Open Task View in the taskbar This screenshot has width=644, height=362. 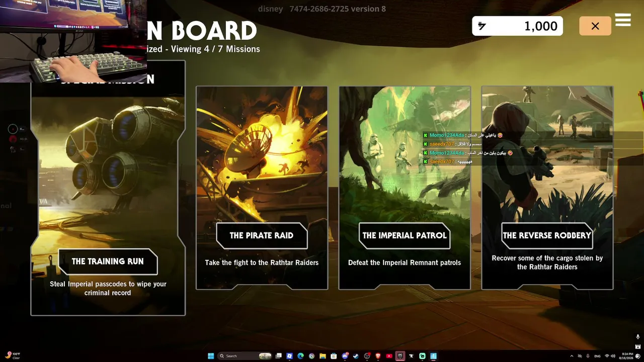279,356
